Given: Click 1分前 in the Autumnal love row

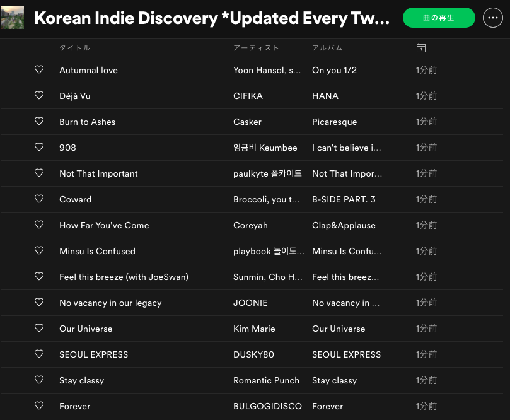Looking at the screenshot, I should (x=426, y=70).
